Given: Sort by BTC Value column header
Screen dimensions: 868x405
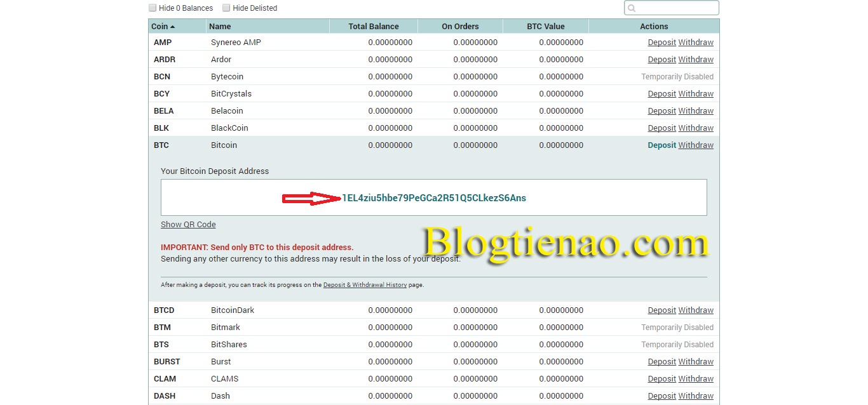Looking at the screenshot, I should [x=545, y=27].
